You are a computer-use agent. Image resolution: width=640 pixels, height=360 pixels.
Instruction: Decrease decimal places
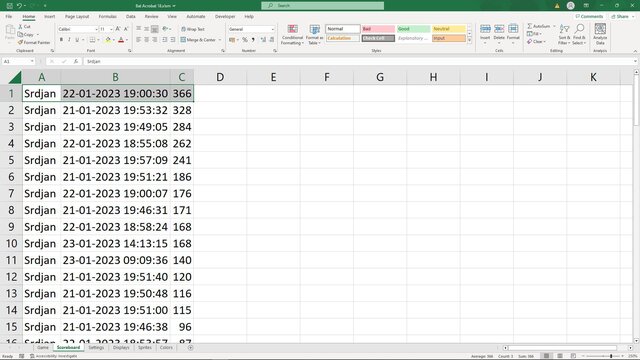(x=271, y=40)
